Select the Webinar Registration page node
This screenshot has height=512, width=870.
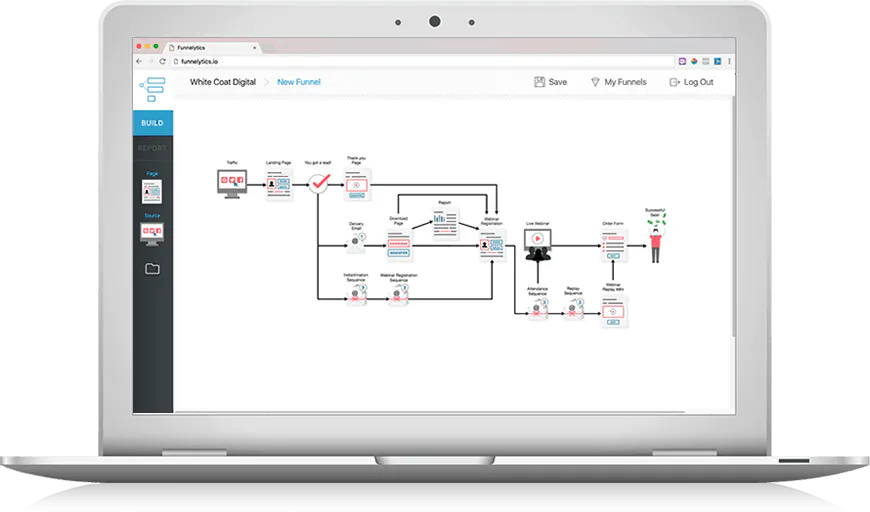click(x=492, y=245)
